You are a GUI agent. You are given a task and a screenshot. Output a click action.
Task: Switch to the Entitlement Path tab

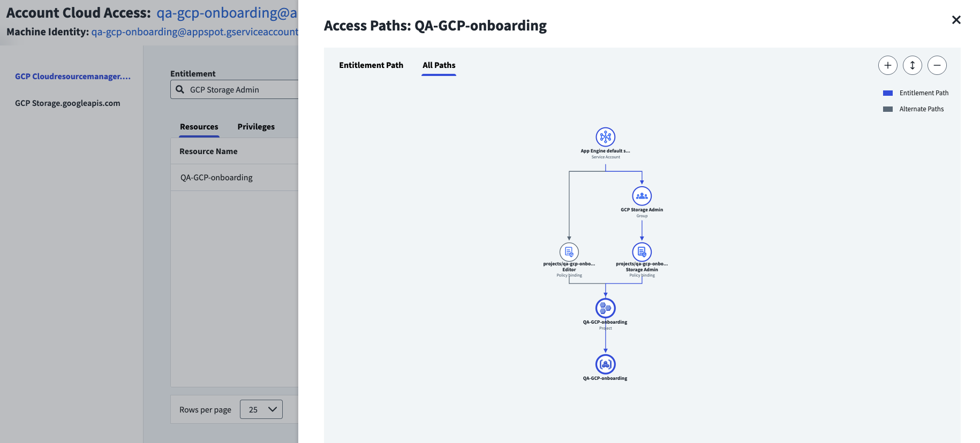(371, 65)
